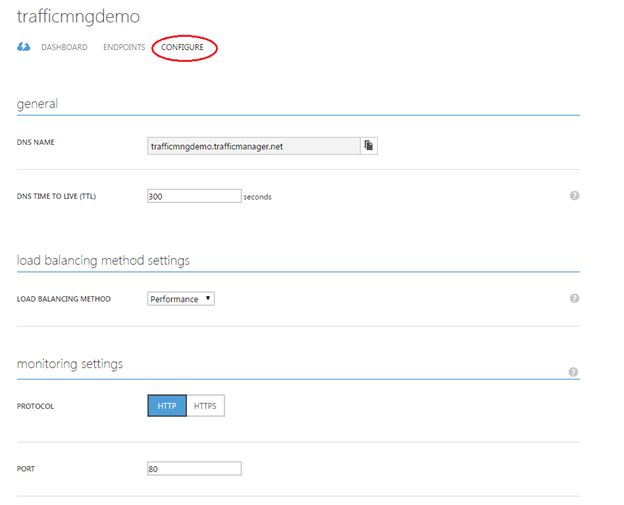The width and height of the screenshot is (624, 505).
Task: Show help for monitoring settings
Action: pos(573,372)
